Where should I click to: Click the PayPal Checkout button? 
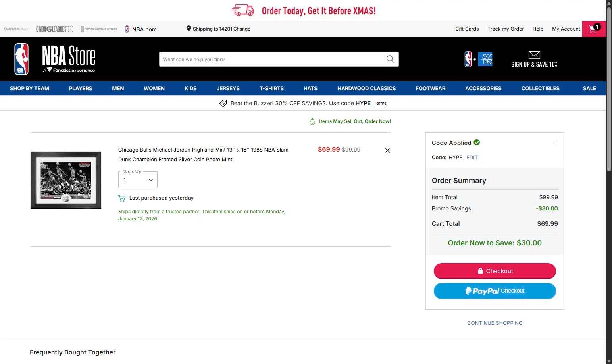pos(495,291)
